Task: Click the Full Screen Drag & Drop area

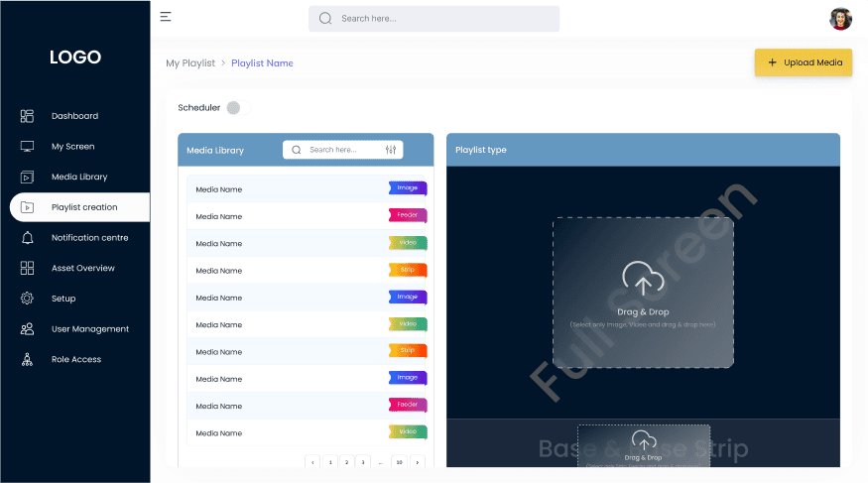Action: point(643,293)
